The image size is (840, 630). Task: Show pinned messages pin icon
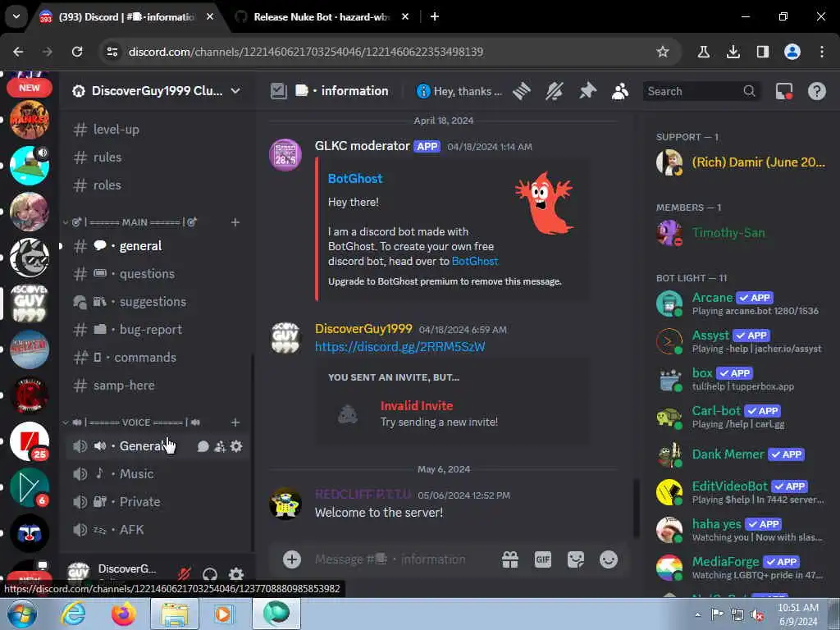[587, 91]
